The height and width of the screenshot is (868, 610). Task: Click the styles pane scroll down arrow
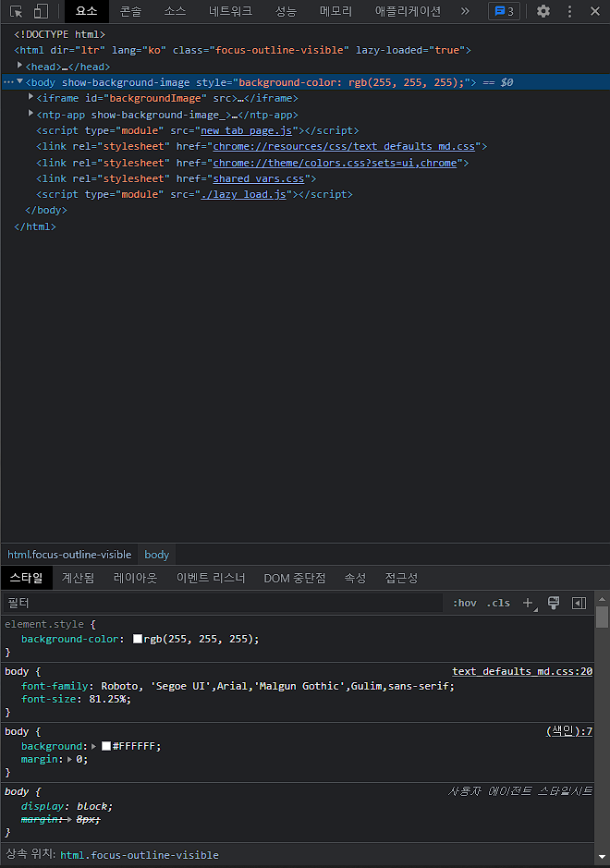603,857
